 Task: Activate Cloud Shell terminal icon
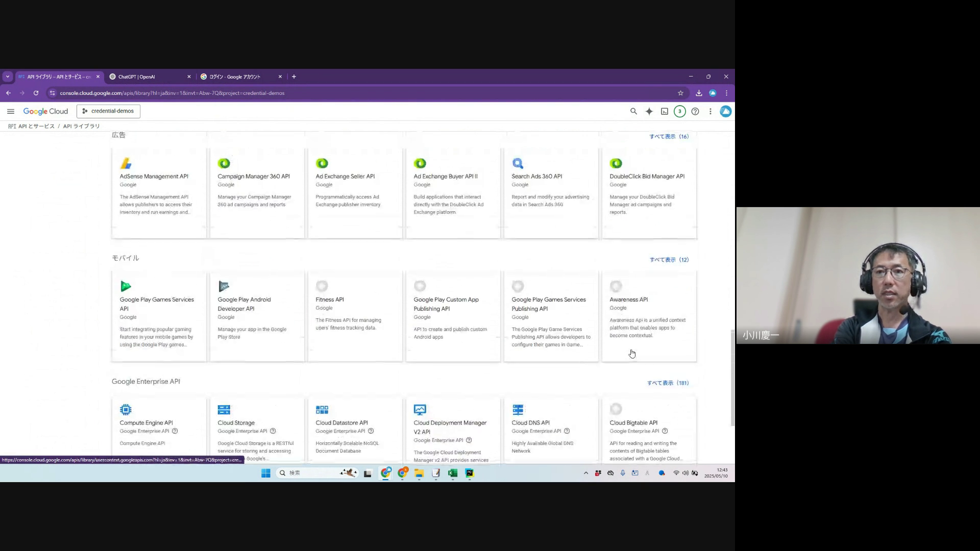(x=664, y=111)
